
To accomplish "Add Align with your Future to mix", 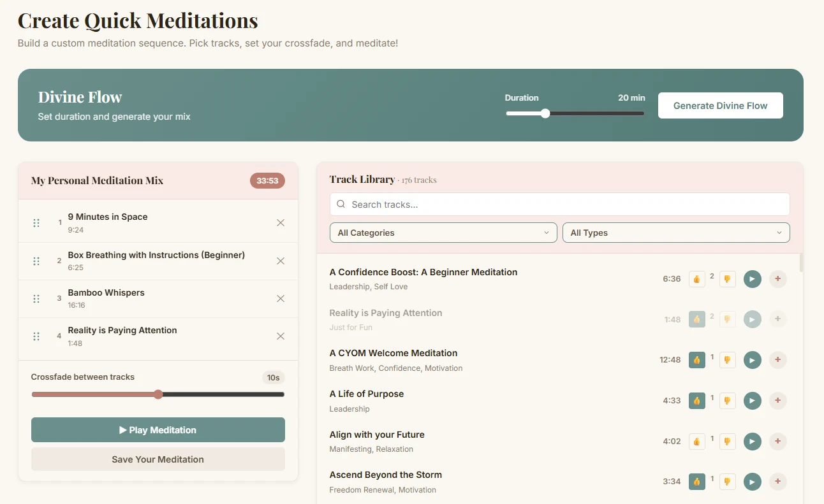I will coord(777,441).
